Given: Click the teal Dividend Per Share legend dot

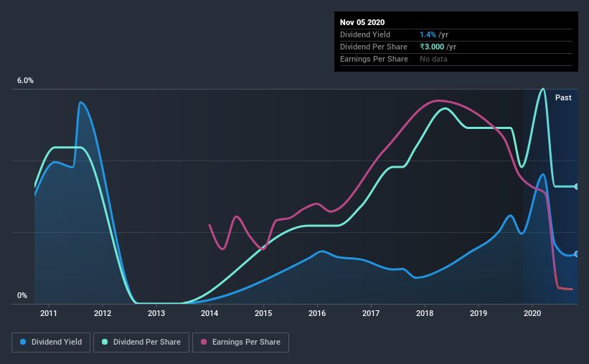Looking at the screenshot, I should click(x=105, y=342).
